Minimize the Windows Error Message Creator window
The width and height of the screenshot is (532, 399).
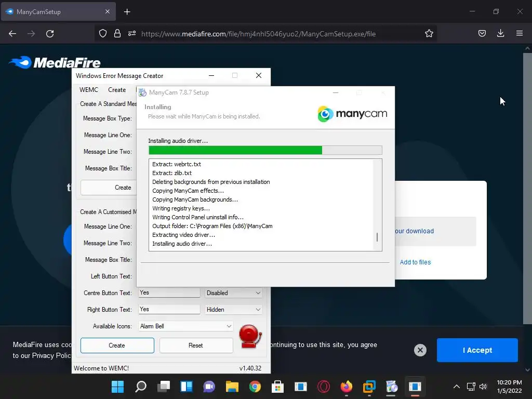[x=211, y=76]
